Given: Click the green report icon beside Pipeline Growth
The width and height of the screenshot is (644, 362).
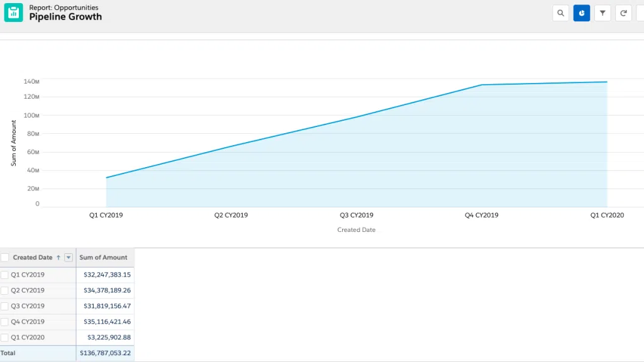Looking at the screenshot, I should click(x=14, y=13).
